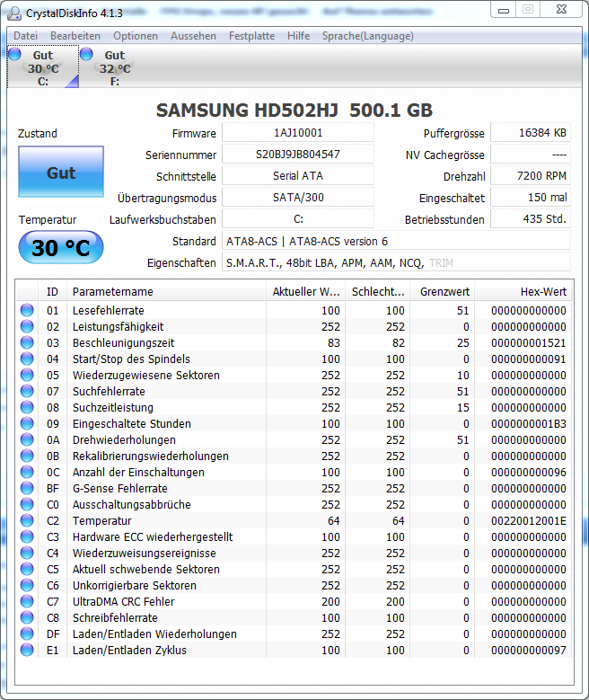
Task: Click the status orb of Start/Stop des Spindels
Action: coord(27,359)
